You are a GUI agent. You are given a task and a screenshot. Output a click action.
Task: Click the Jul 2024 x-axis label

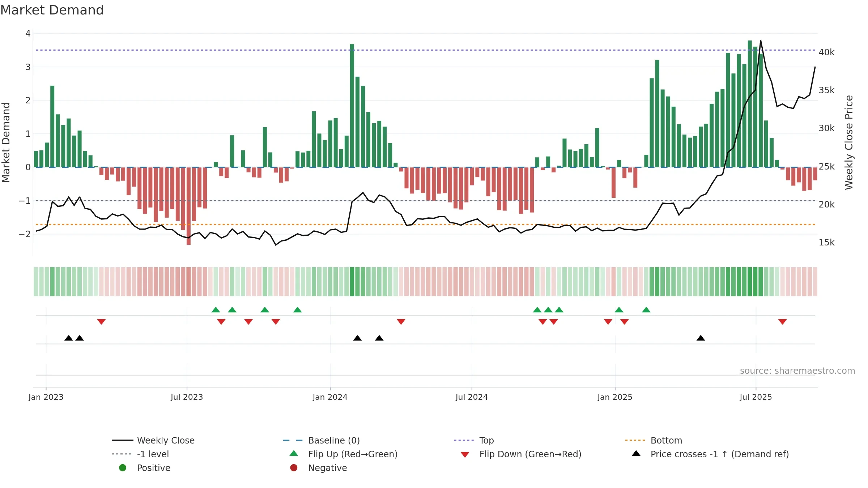[472, 397]
